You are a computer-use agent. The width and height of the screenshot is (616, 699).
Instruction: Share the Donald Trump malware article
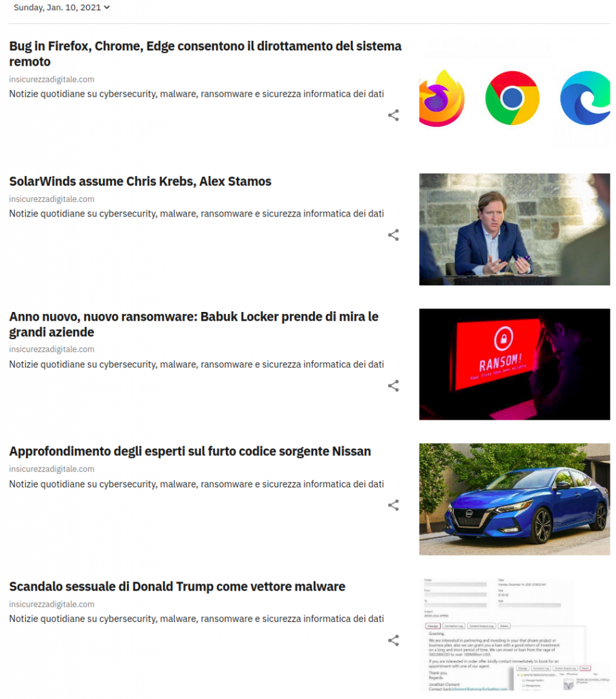click(394, 640)
